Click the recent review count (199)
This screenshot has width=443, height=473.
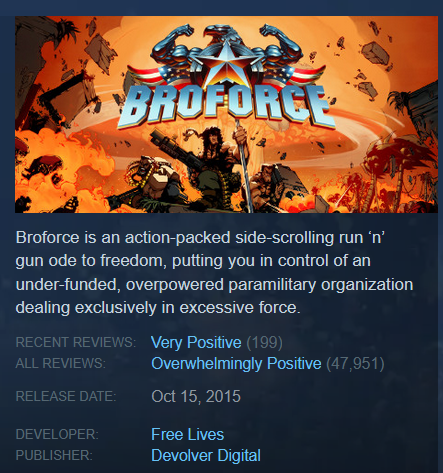[264, 343]
